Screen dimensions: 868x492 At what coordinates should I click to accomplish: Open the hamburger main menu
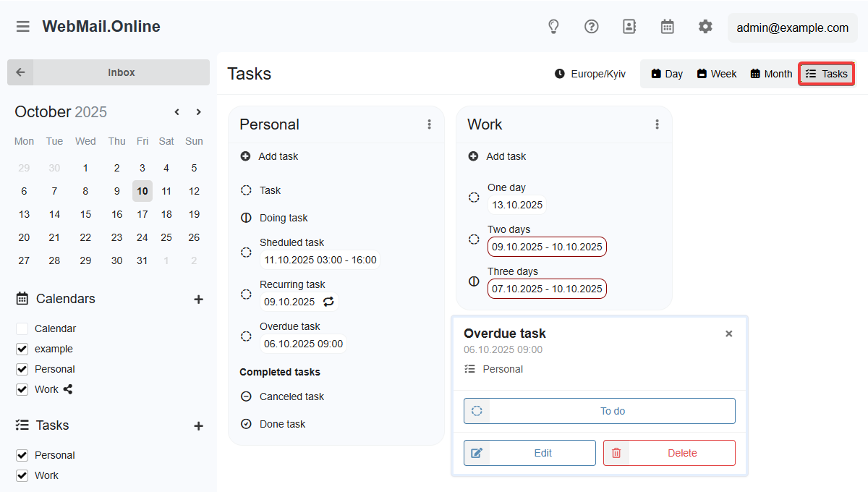[x=23, y=27]
